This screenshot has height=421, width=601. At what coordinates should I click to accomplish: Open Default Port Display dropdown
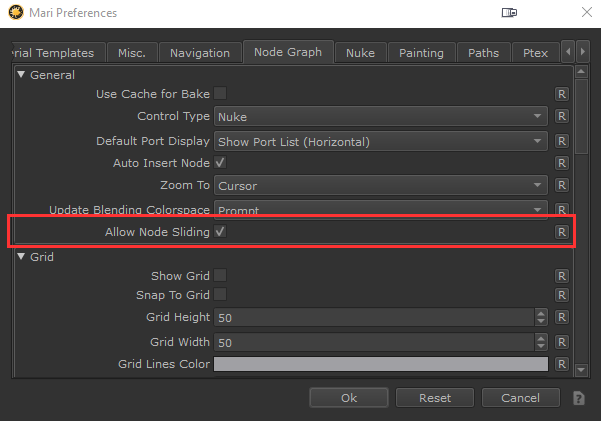pyautogui.click(x=381, y=141)
